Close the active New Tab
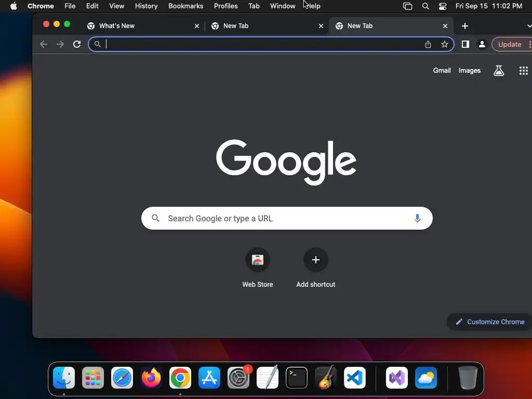The width and height of the screenshot is (532, 399). [445, 26]
